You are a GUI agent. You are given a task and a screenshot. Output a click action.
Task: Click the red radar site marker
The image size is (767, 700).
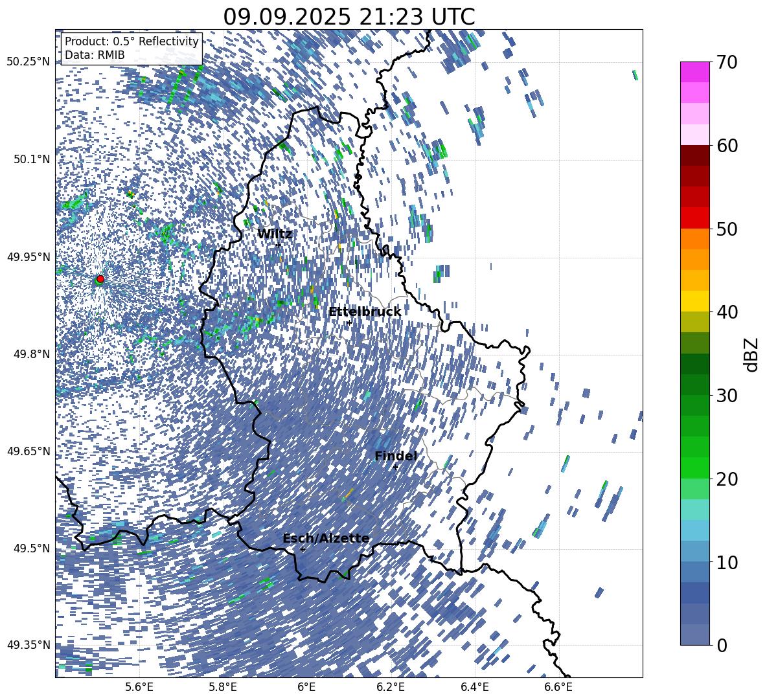pyautogui.click(x=100, y=279)
